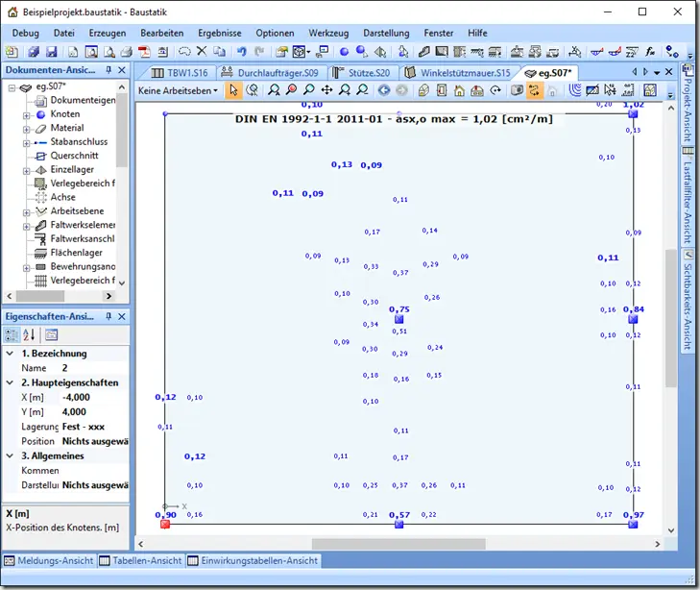The width and height of the screenshot is (700, 590).
Task: Open the Meldungs-Ansicht bottom tab
Action: [49, 560]
